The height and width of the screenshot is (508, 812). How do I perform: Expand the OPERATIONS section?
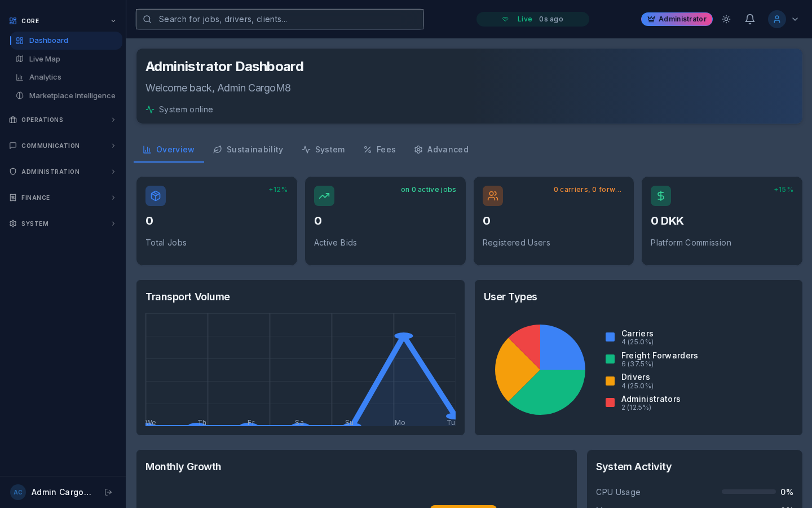tap(62, 120)
